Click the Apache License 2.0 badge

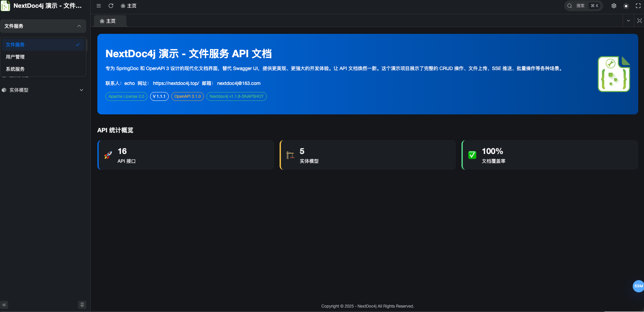126,96
